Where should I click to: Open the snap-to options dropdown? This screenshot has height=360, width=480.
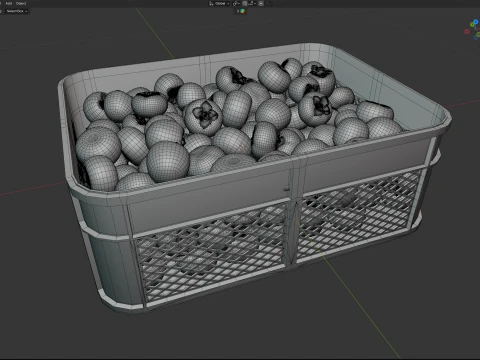tap(252, 3)
